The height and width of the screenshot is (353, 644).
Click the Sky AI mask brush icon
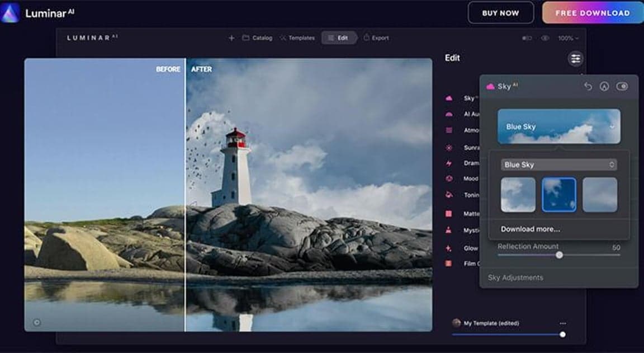[604, 87]
